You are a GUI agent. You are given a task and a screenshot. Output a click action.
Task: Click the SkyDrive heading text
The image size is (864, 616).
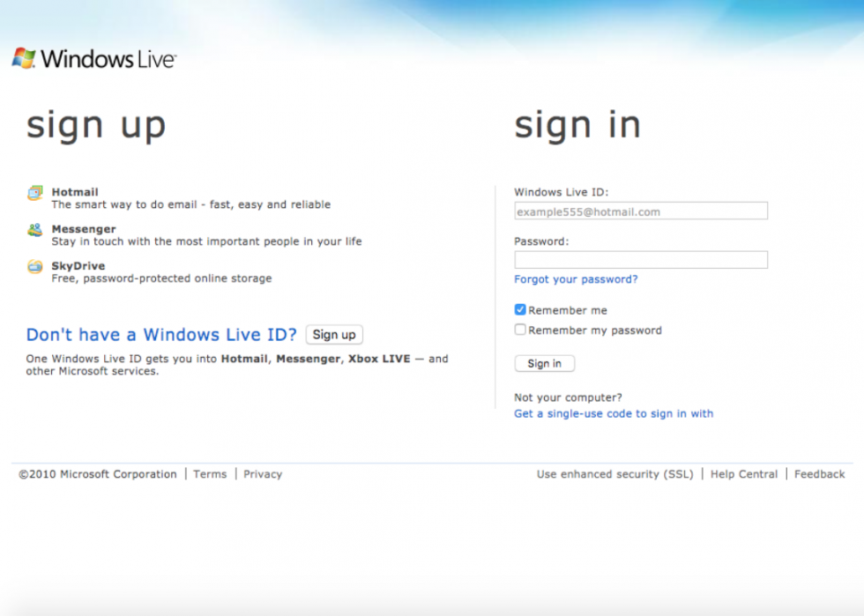click(x=78, y=265)
